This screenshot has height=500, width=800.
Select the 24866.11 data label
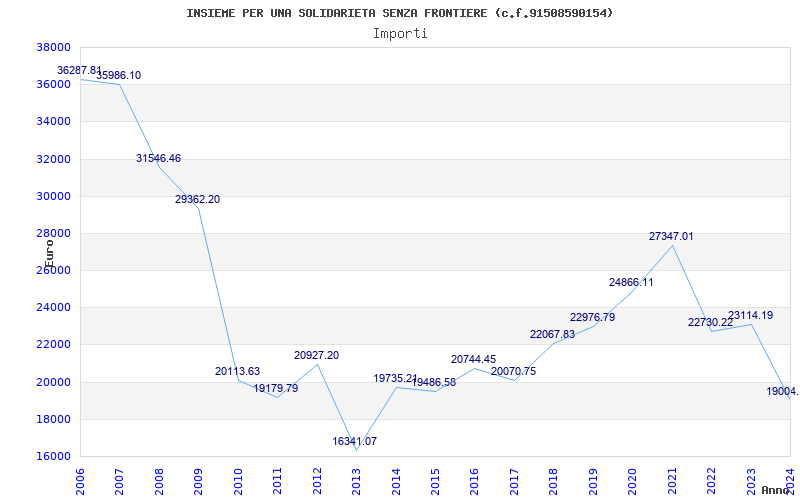(x=631, y=283)
